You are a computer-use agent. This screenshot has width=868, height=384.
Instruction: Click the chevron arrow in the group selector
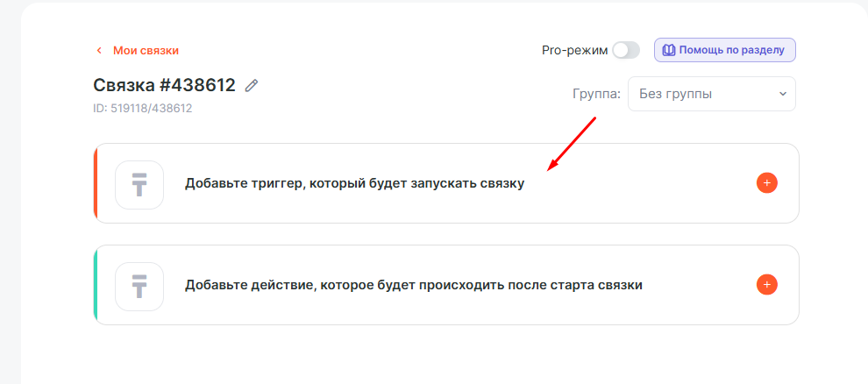tap(782, 94)
